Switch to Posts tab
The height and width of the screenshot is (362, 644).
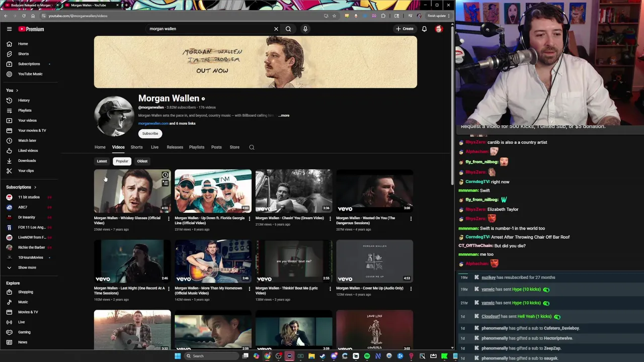tap(216, 147)
